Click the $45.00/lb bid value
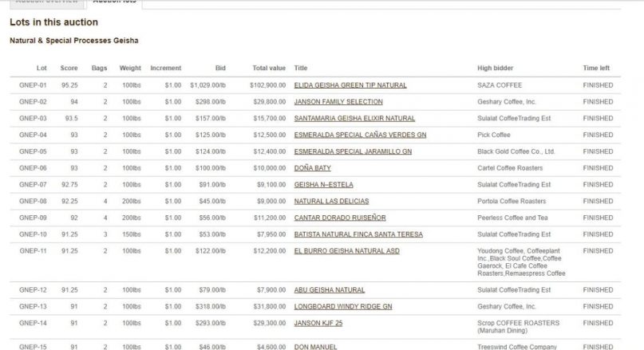This screenshot has width=644, height=350. tap(212, 201)
